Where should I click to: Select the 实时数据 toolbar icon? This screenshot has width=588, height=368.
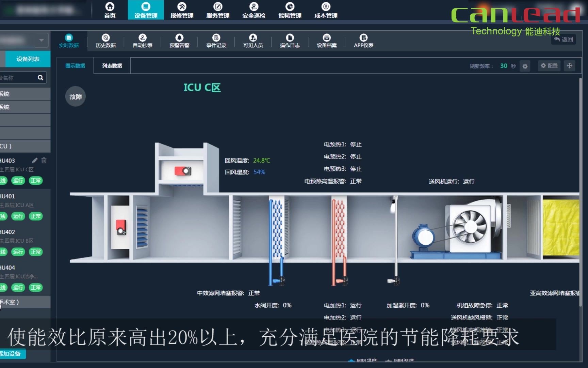coord(69,41)
